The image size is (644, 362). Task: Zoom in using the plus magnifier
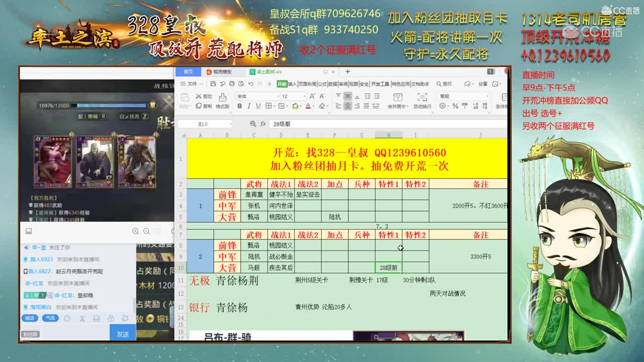(x=135, y=231)
